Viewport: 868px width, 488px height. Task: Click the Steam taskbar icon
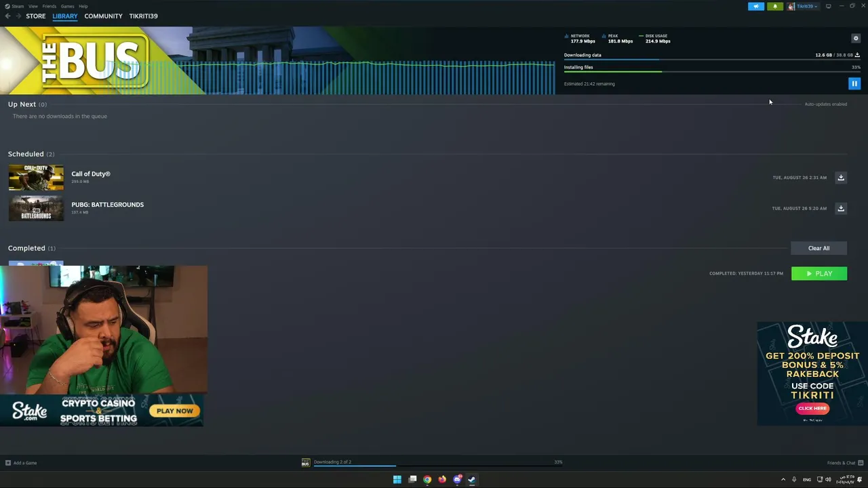point(472,479)
